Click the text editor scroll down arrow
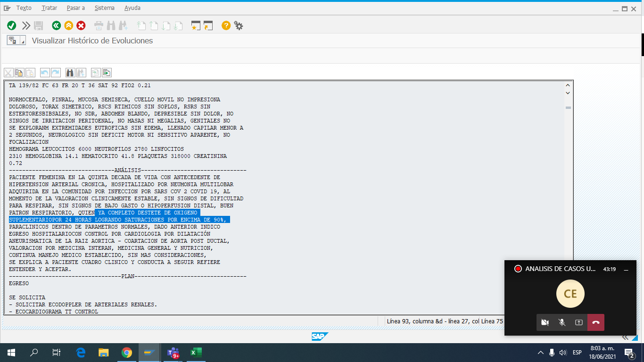The height and width of the screenshot is (362, 644). tap(568, 93)
